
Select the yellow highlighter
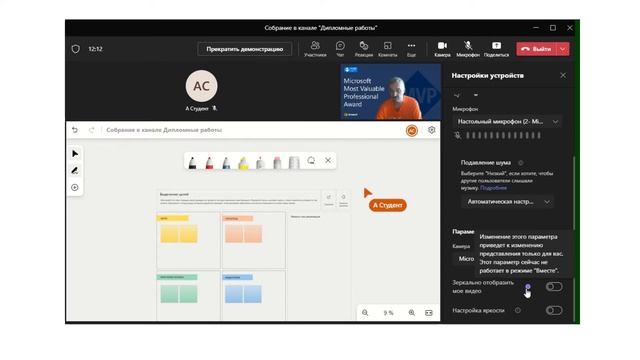[x=243, y=162]
